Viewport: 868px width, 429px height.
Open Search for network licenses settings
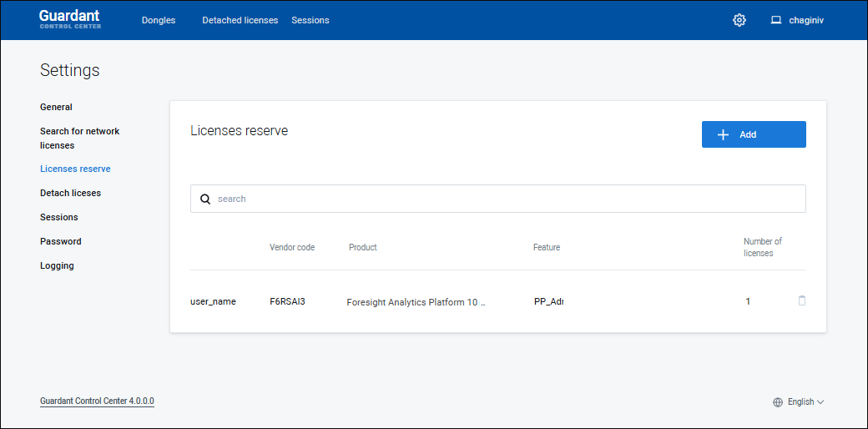pyautogui.click(x=79, y=138)
